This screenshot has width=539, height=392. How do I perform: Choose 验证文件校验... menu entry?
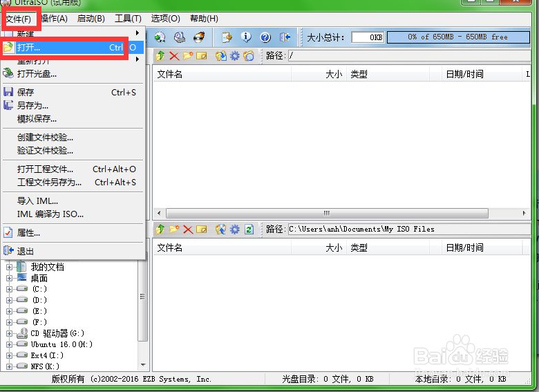coord(72,151)
